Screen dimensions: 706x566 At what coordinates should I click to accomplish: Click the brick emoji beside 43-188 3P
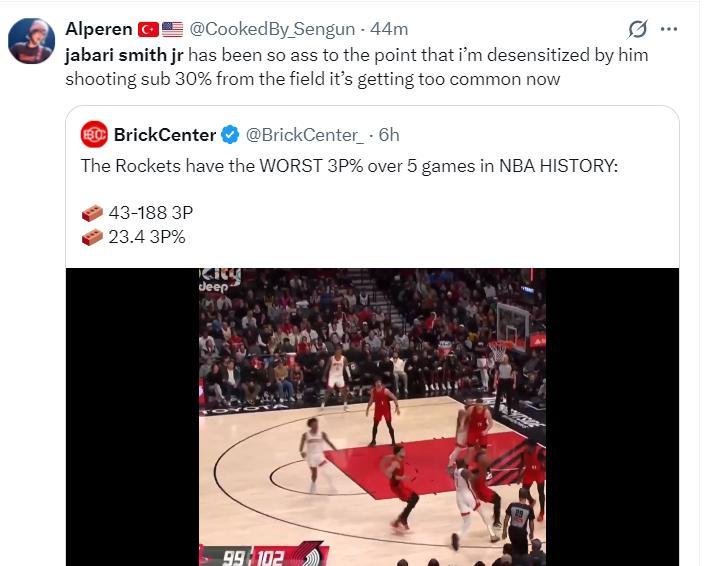pos(92,213)
